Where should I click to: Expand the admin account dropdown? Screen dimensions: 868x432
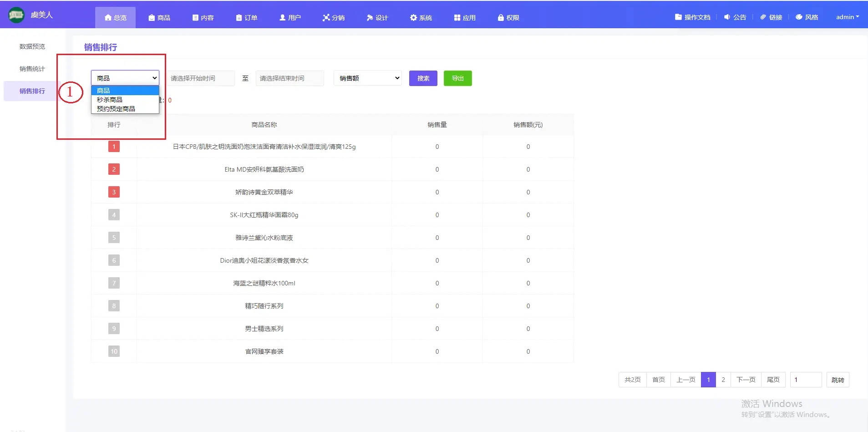847,17
